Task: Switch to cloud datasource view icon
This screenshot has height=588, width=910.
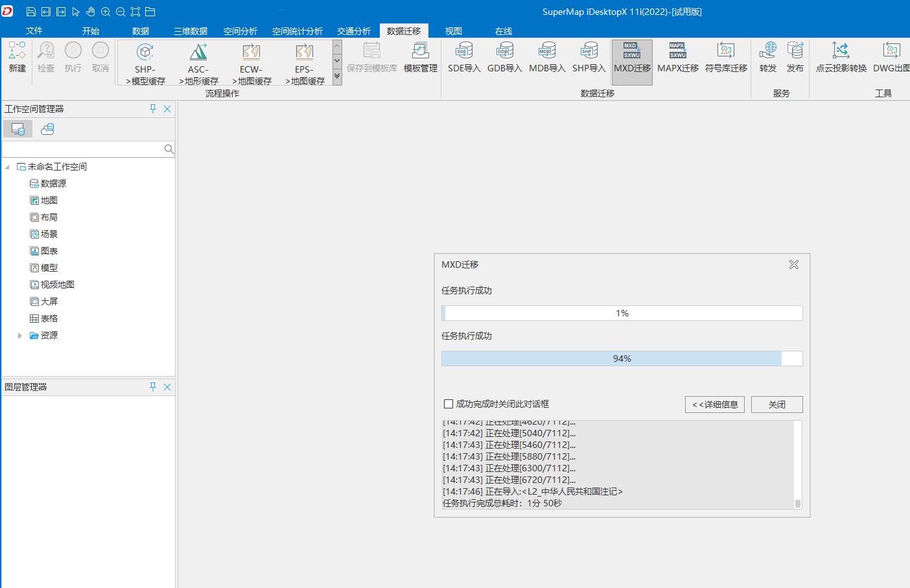Action: coord(47,129)
